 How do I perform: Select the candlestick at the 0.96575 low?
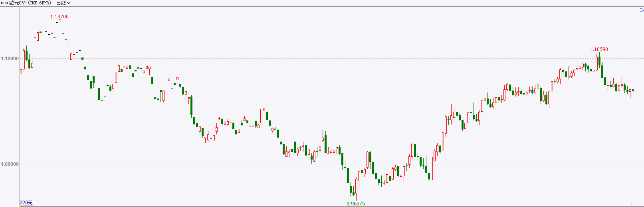pyautogui.click(x=357, y=188)
